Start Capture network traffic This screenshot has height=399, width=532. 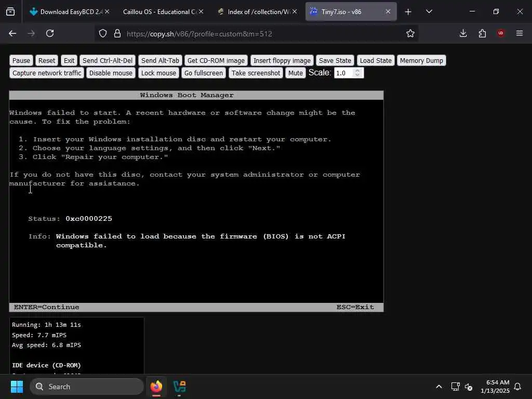point(47,73)
